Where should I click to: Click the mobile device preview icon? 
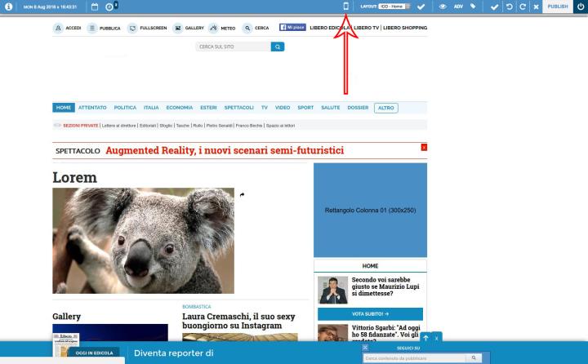[x=346, y=7]
